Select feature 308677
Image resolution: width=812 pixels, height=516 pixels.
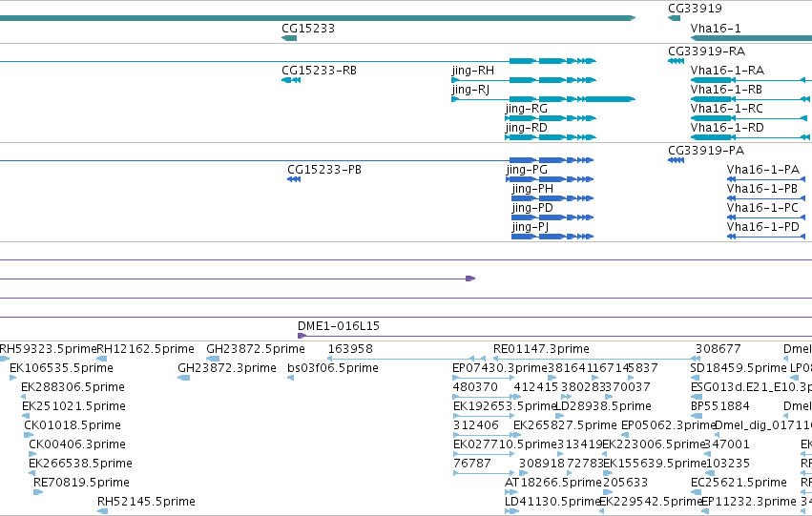(718, 349)
